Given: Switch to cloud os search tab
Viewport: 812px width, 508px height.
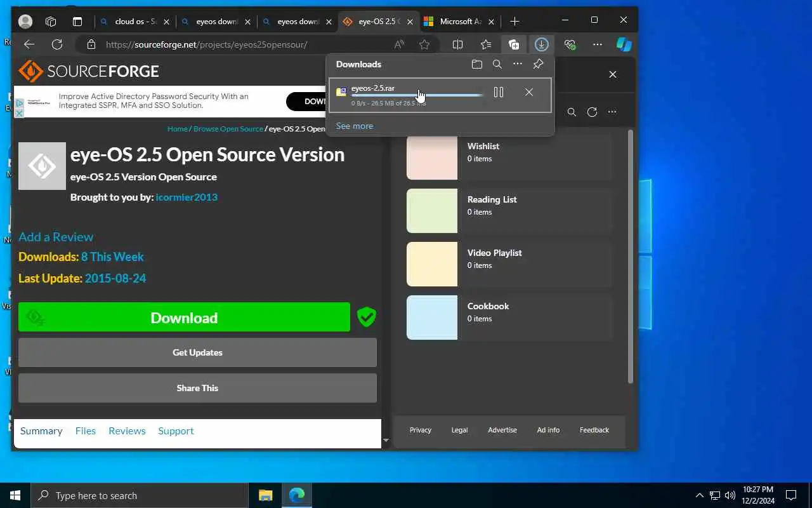Looking at the screenshot, I should click(135, 22).
